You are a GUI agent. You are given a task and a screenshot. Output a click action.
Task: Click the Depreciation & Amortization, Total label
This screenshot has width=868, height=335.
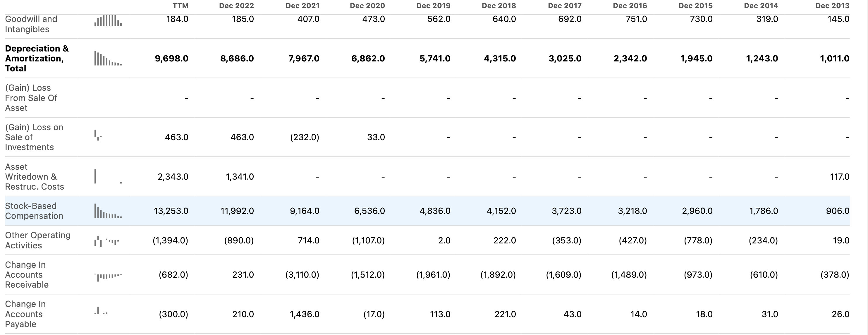click(x=37, y=58)
